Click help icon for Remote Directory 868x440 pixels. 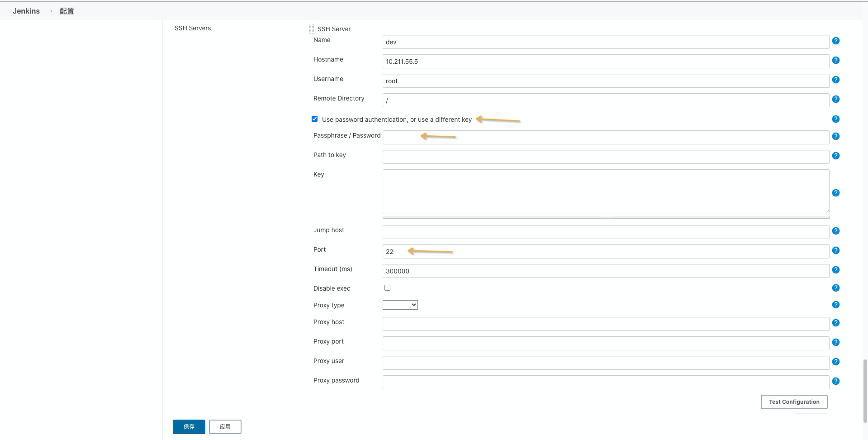[x=835, y=99]
